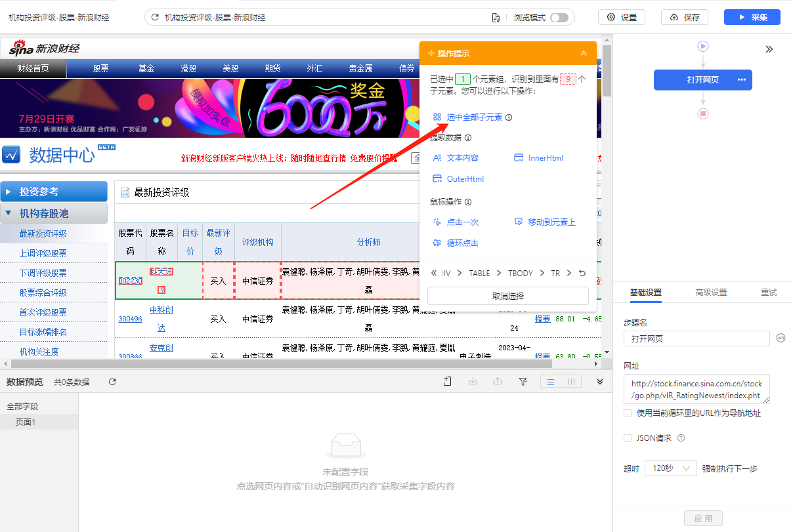Image resolution: width=793 pixels, height=532 pixels.
Task: Extract 文本内容 text content
Action: point(456,158)
